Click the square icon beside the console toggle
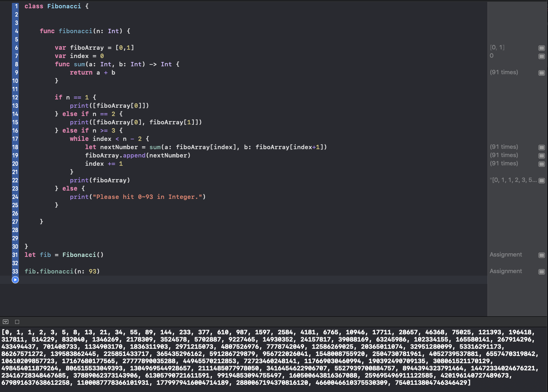Screen dimensions: 548x392 tap(17, 322)
